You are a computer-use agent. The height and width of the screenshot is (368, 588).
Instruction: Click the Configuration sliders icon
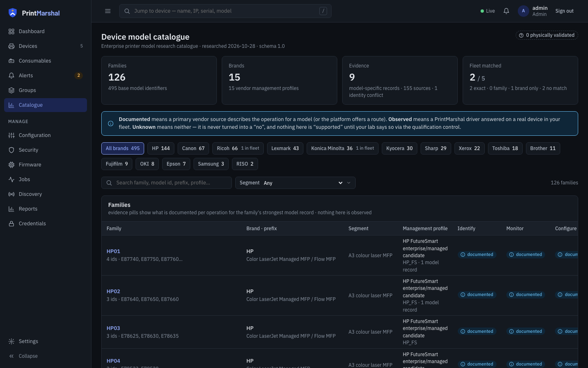pos(11,135)
